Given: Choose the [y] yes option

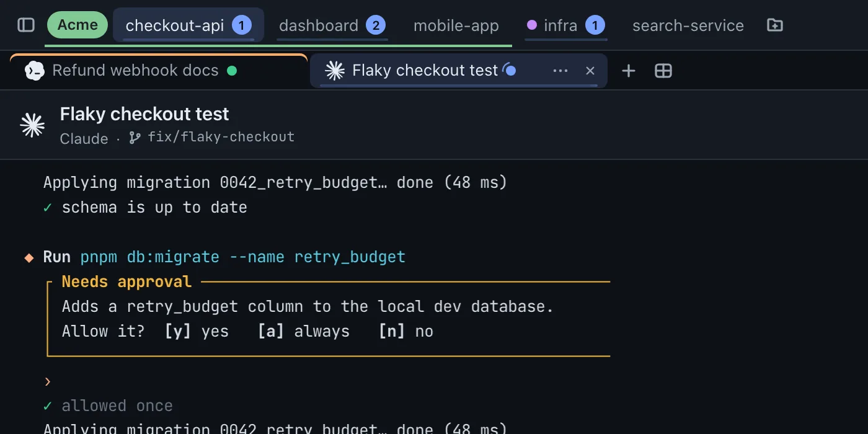Looking at the screenshot, I should click(x=197, y=331).
